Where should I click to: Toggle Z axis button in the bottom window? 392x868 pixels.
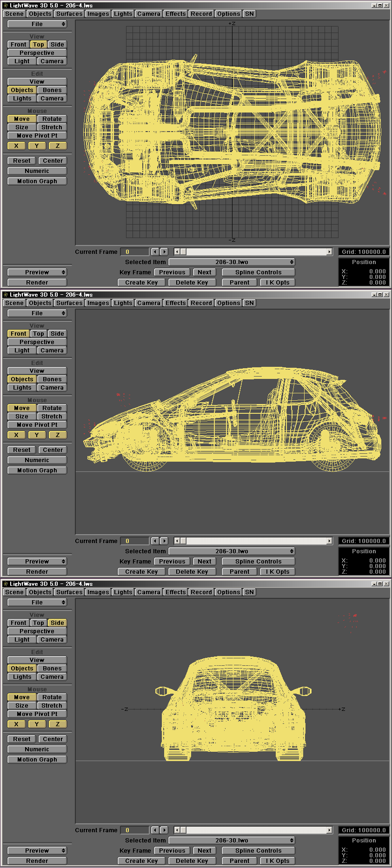[57, 724]
